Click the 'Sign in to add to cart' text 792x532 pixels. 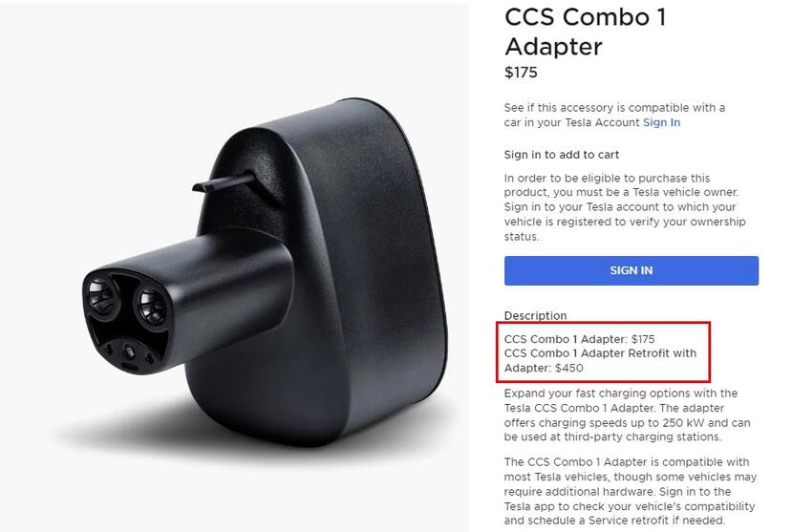(x=561, y=155)
